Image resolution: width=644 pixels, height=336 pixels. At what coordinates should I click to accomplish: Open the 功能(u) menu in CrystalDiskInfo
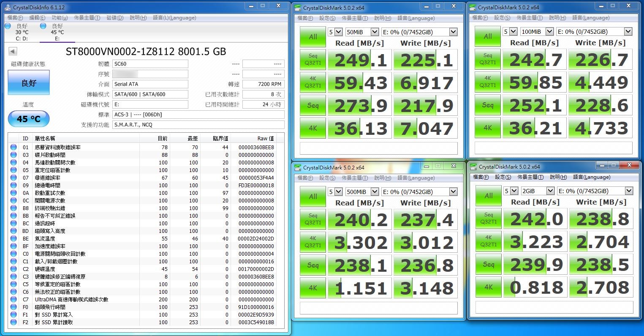click(60, 18)
